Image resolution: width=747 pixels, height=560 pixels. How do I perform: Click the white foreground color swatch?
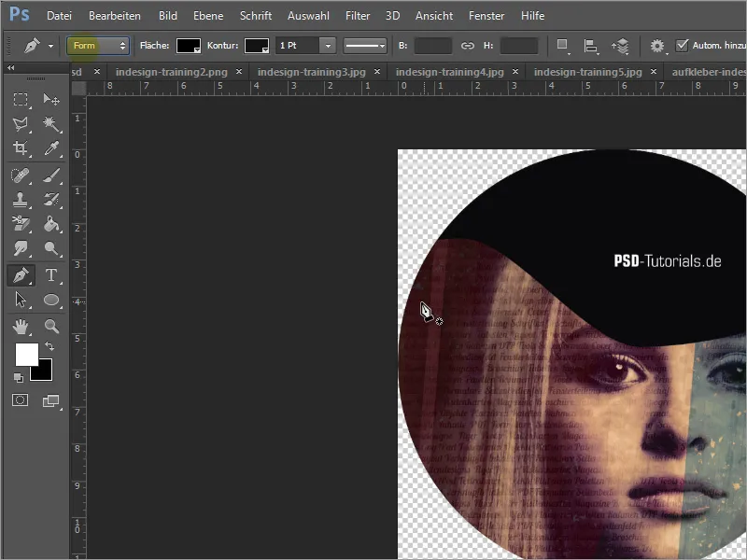pos(27,355)
